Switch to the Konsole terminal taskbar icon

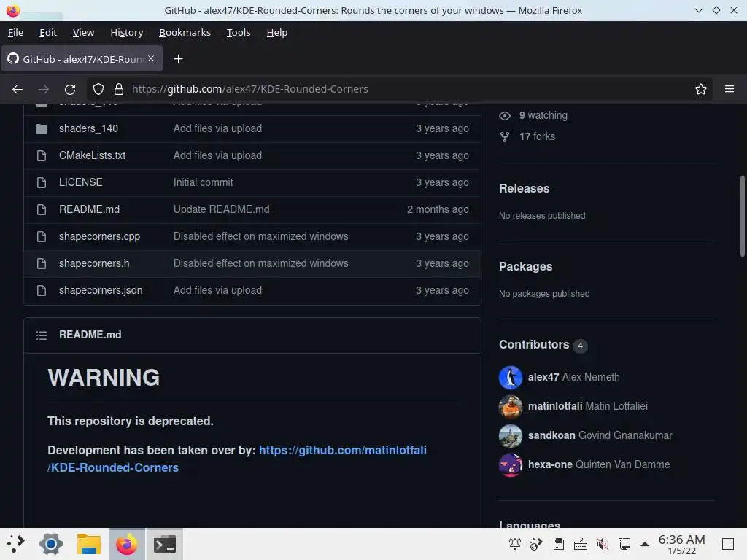(164, 544)
